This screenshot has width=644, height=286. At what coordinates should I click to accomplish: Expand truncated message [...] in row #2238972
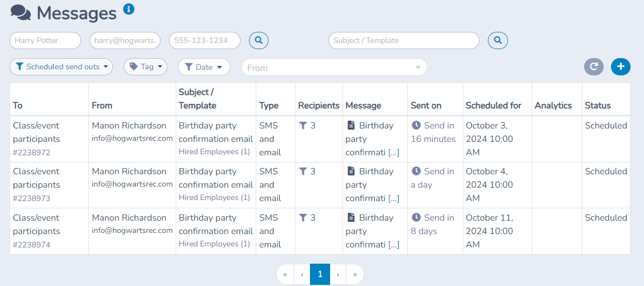pyautogui.click(x=393, y=152)
